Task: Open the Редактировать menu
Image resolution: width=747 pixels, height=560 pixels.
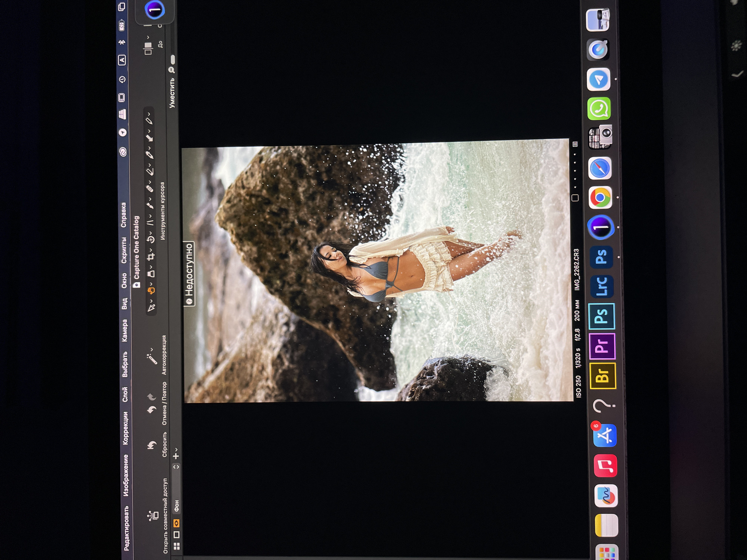Action: pyautogui.click(x=126, y=528)
